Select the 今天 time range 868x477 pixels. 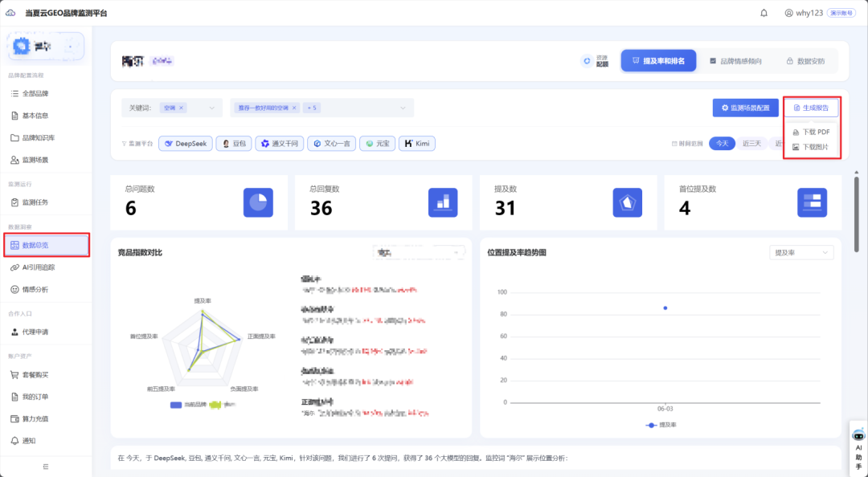point(722,143)
